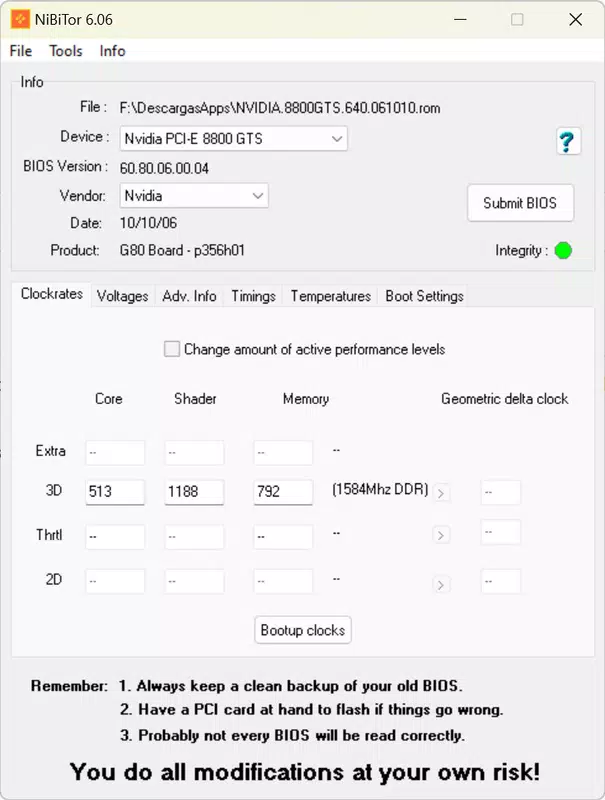Click the arrow button in the 2D row
The width and height of the screenshot is (605, 800).
441,584
